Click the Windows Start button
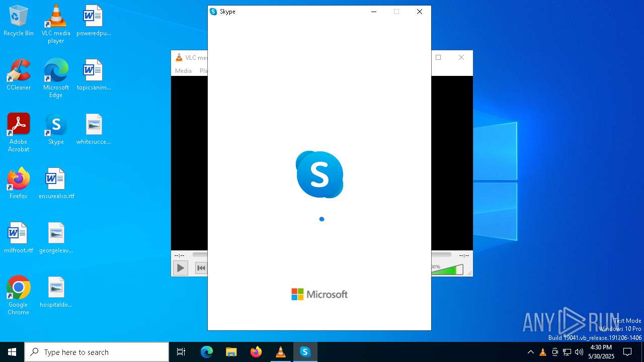644x362 pixels. [12, 352]
